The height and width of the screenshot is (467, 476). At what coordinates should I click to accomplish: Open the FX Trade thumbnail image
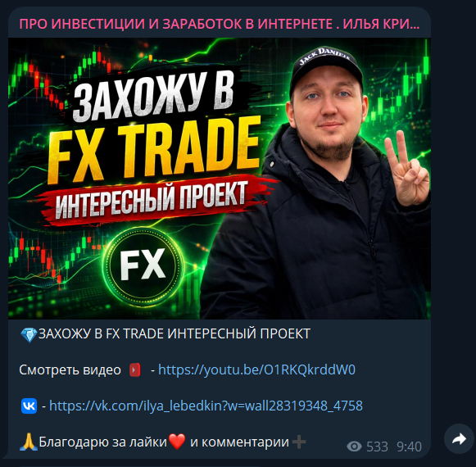(x=220, y=179)
